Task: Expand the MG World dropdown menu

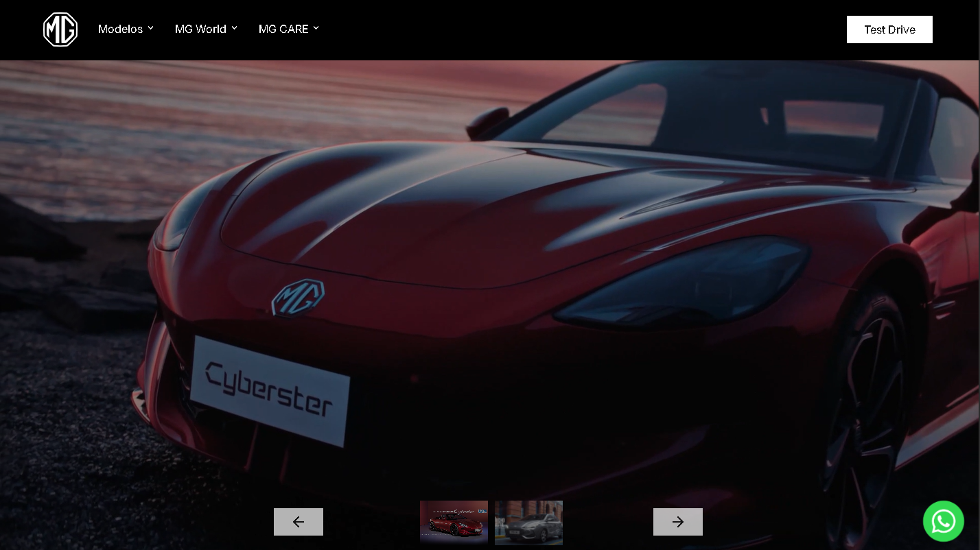Action: pos(206,29)
